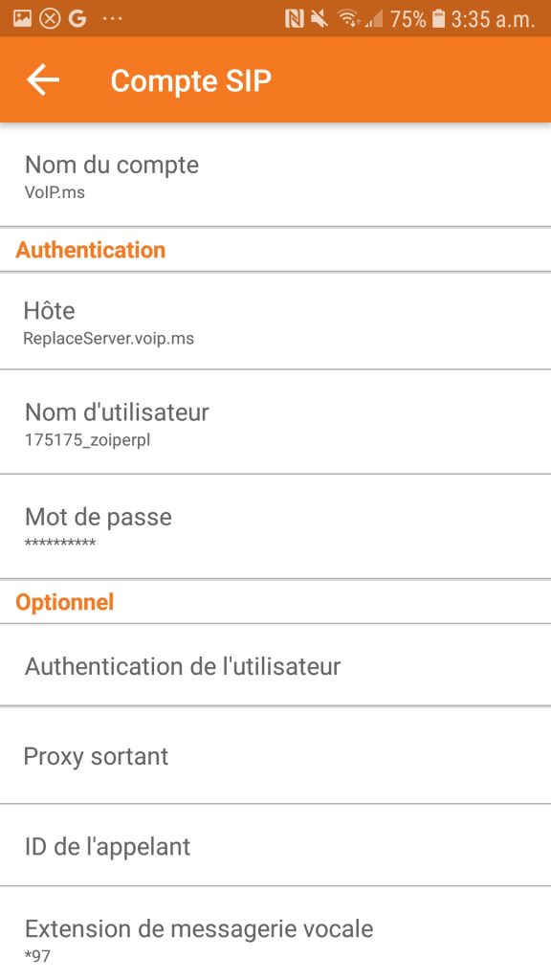Open the Hôte server setting
The height and width of the screenshot is (980, 551).
click(x=275, y=321)
